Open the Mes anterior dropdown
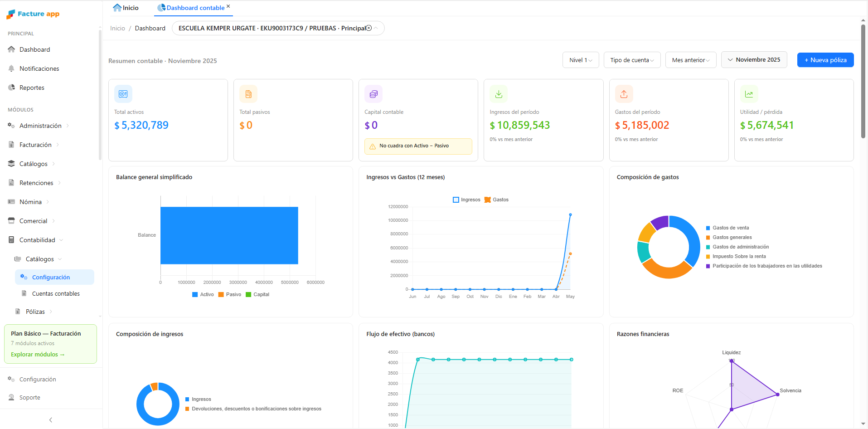The height and width of the screenshot is (429, 868). (x=691, y=60)
